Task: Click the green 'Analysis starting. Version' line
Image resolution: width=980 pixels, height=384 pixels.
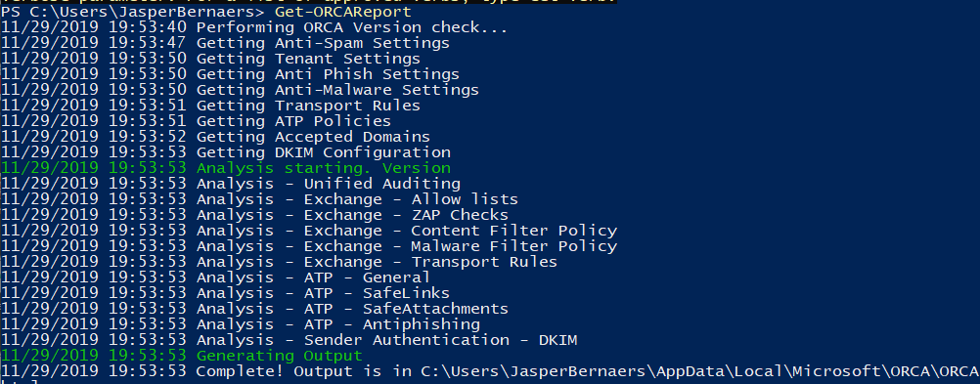Action: [x=226, y=168]
